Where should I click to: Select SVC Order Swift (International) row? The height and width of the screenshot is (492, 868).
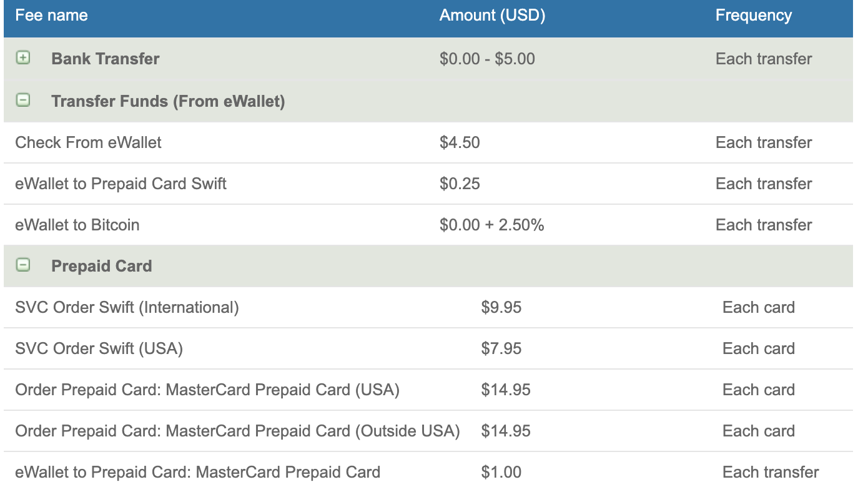point(127,307)
